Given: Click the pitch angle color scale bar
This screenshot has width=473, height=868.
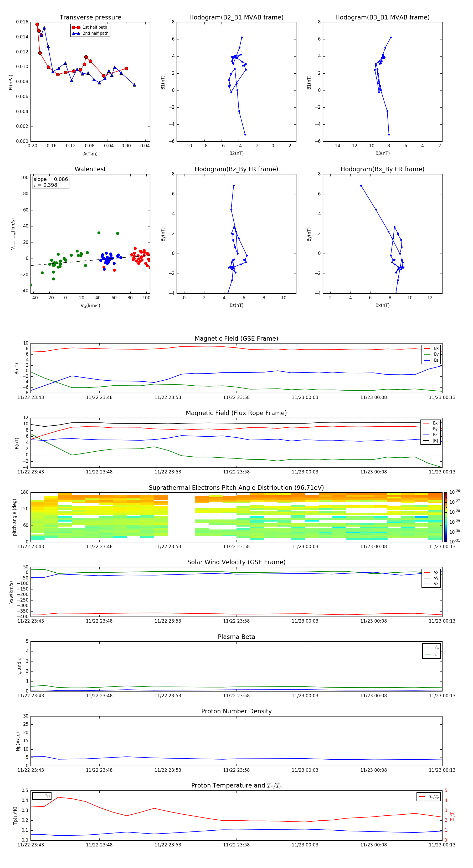Looking at the screenshot, I should tap(446, 517).
